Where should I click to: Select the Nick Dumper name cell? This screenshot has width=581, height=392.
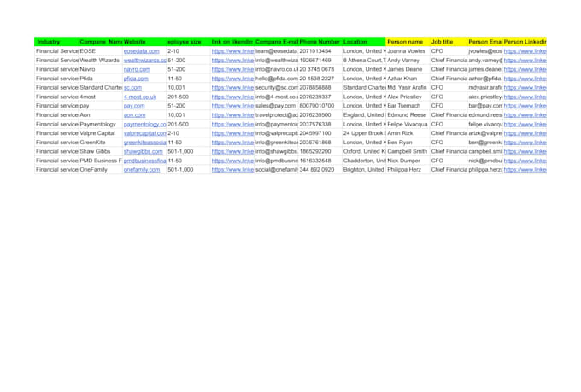point(408,161)
